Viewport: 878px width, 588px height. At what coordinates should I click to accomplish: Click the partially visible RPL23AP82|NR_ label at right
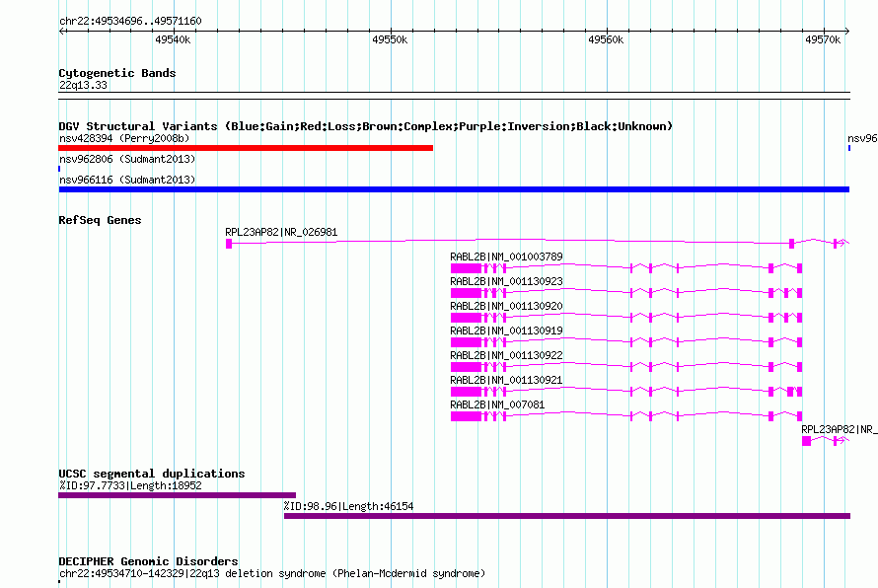(x=840, y=429)
